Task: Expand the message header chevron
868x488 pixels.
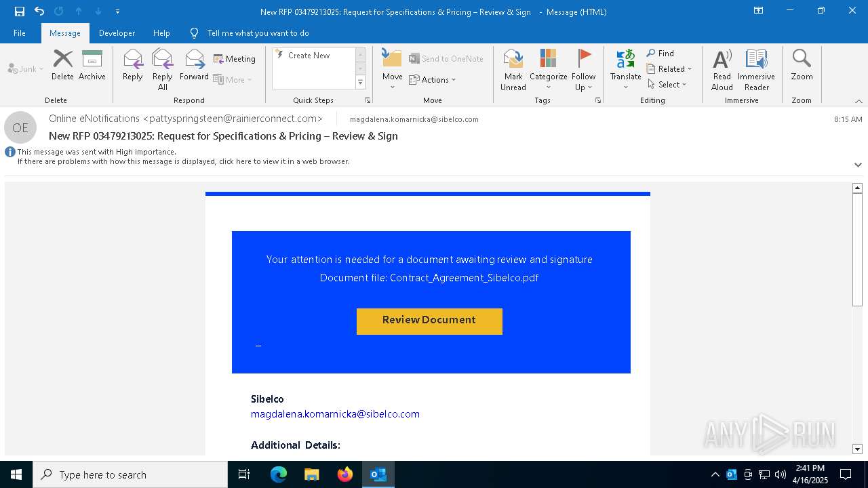Action: click(x=858, y=165)
